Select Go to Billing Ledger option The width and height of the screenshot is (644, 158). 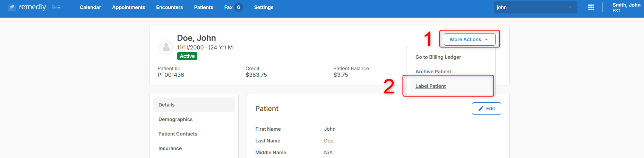tap(438, 57)
